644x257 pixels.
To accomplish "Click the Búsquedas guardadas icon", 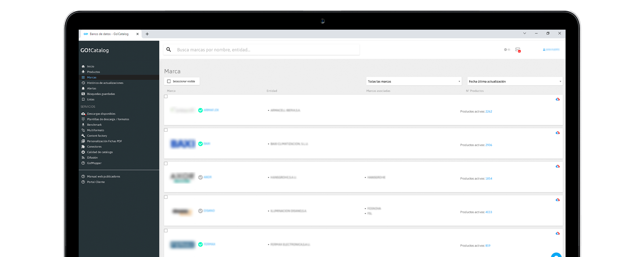I will 83,94.
